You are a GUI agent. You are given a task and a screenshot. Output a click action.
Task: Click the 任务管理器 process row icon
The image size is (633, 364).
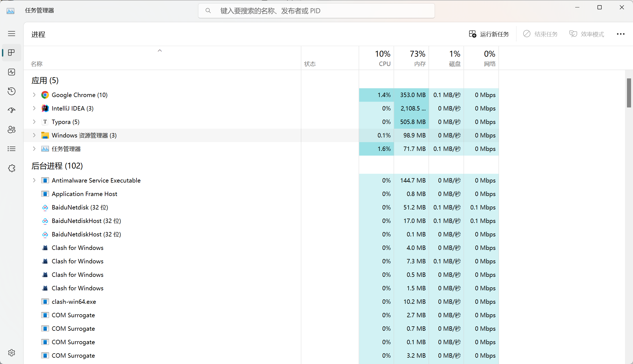45,149
